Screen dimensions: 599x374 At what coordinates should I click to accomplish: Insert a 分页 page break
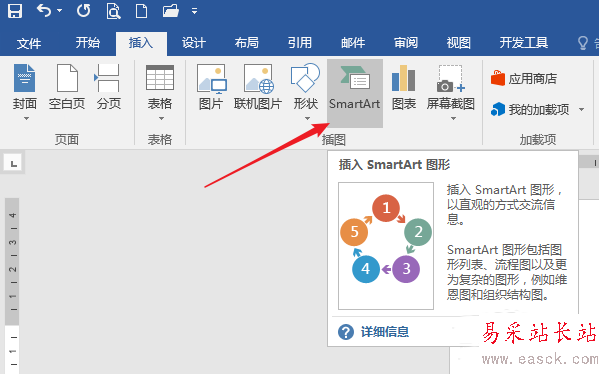108,87
